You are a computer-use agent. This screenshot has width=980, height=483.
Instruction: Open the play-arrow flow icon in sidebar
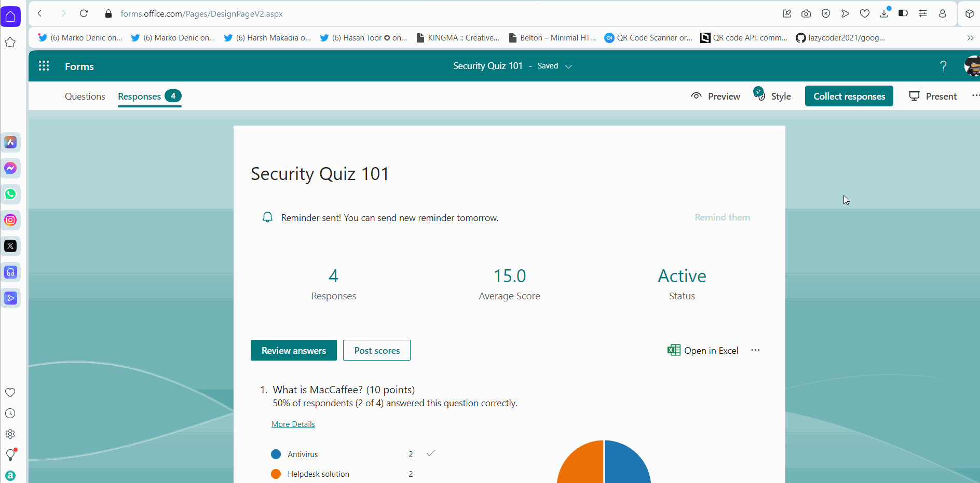coord(10,298)
